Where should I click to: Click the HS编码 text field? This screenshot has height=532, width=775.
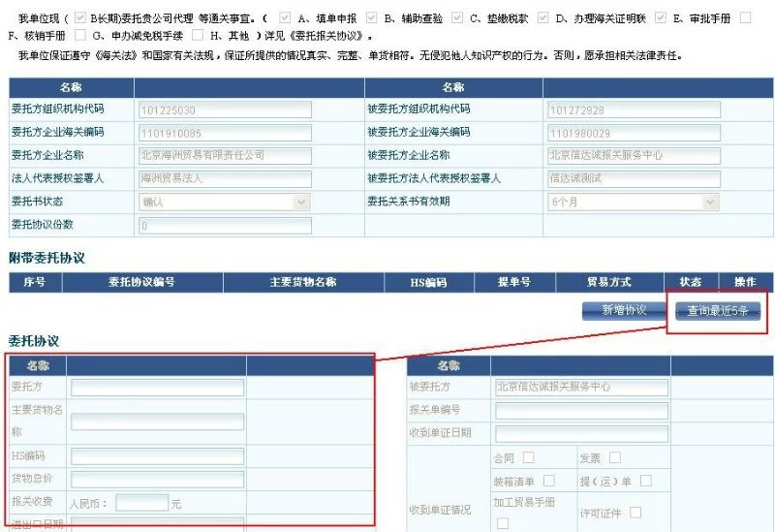[x=157, y=455]
